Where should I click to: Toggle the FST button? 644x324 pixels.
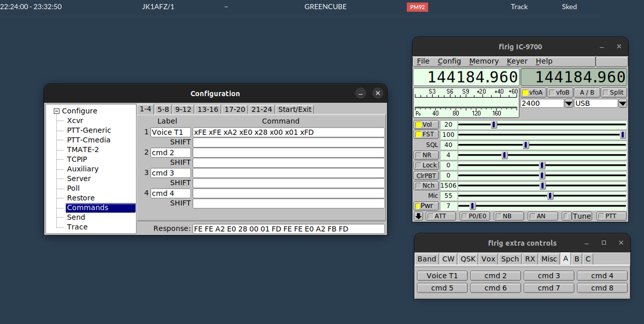[x=426, y=135]
